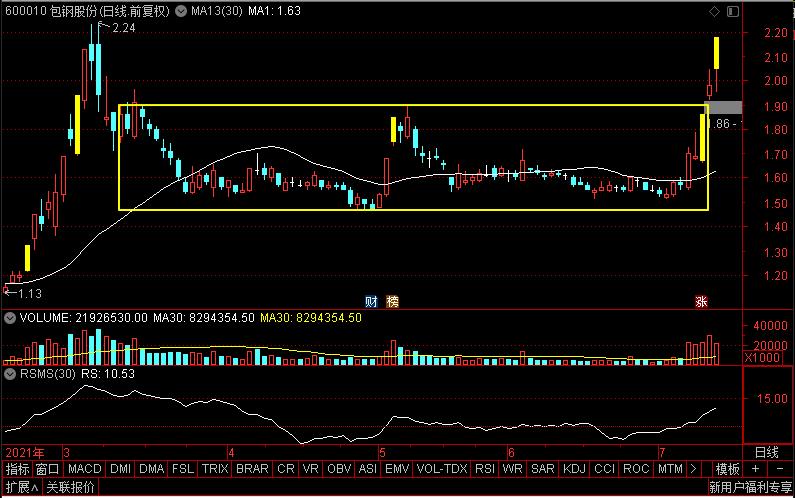Expand the VOLUME indicator dropdown
Viewport: 795px width, 498px height.
pos(10,318)
